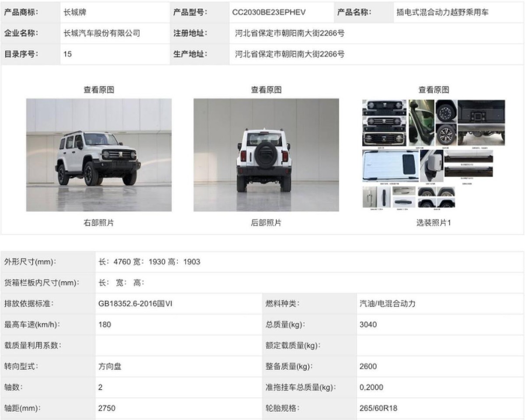Click the right-side white SUV photo
Viewport: 525px width, 420px height.
point(99,155)
